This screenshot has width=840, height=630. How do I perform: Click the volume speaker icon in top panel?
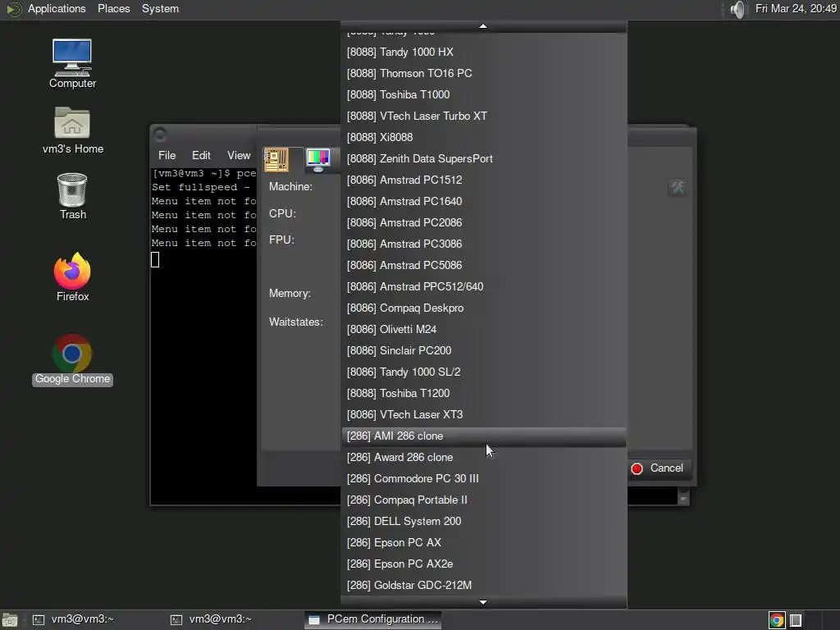click(737, 9)
